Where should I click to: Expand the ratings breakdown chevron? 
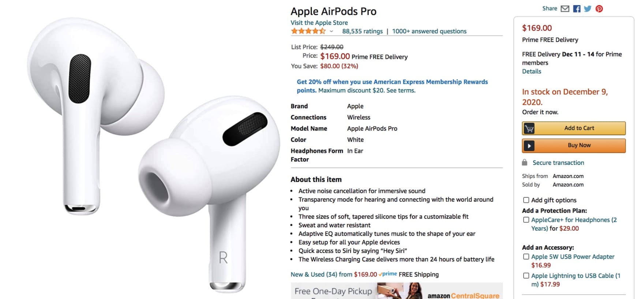pos(331,31)
